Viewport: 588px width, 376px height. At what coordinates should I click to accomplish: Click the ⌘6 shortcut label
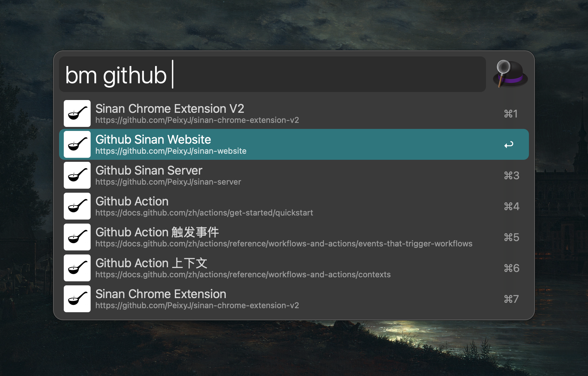pyautogui.click(x=511, y=268)
